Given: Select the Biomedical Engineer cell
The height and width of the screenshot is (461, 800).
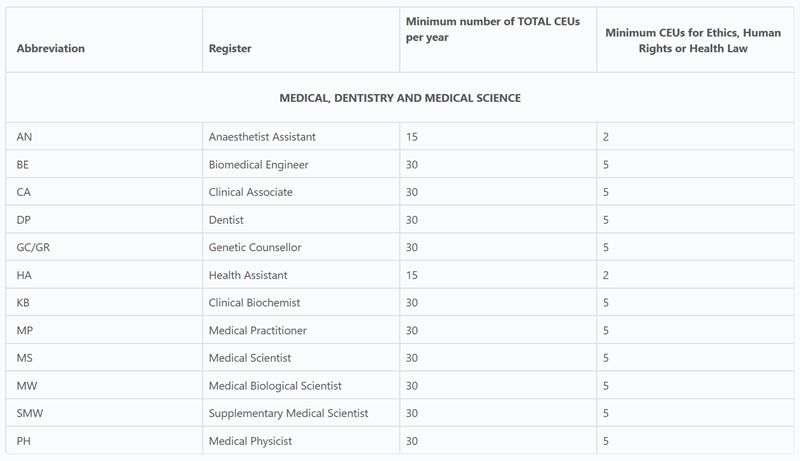Looking at the screenshot, I should click(258, 164).
